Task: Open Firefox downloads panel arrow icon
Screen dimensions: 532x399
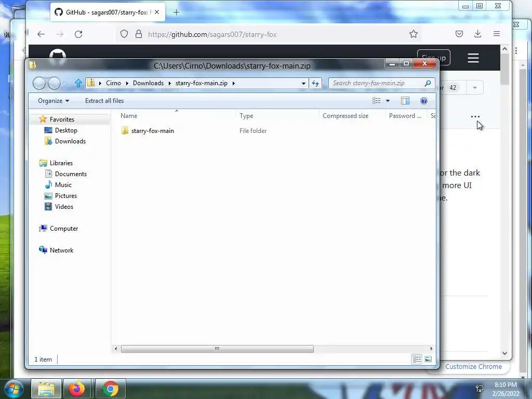Action: (x=478, y=34)
